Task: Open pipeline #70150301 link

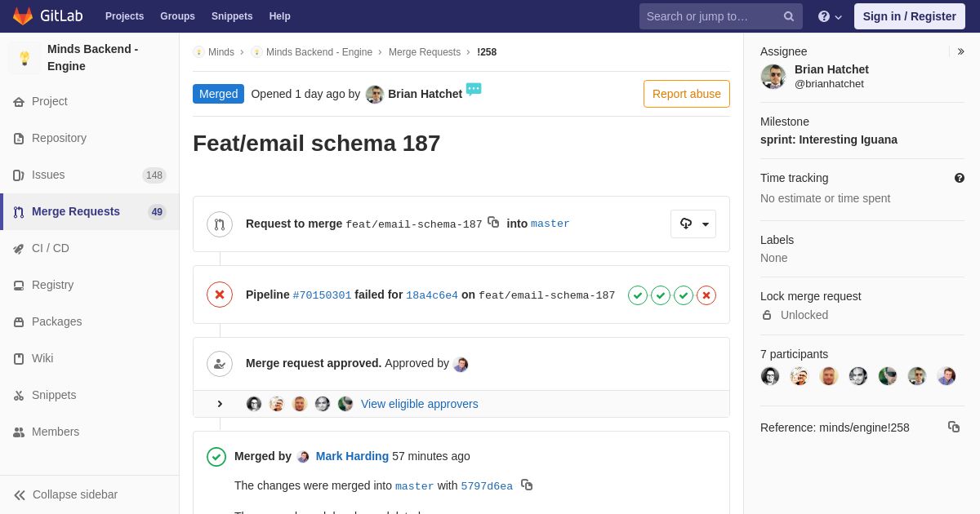Action: pos(322,295)
